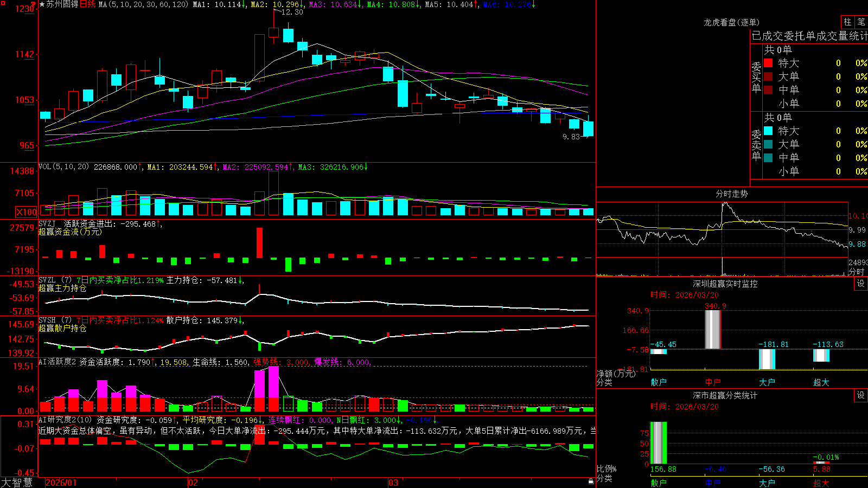Click the SVSH (7) indicator label
The height and width of the screenshot is (488, 868).
pos(55,320)
